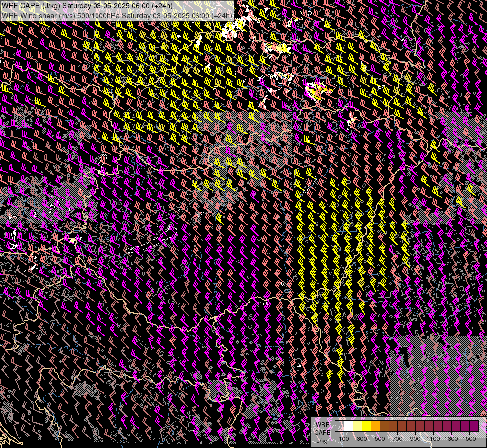Click the WRF CAPE title line
The image size is (487, 448).
(x=87, y=6)
